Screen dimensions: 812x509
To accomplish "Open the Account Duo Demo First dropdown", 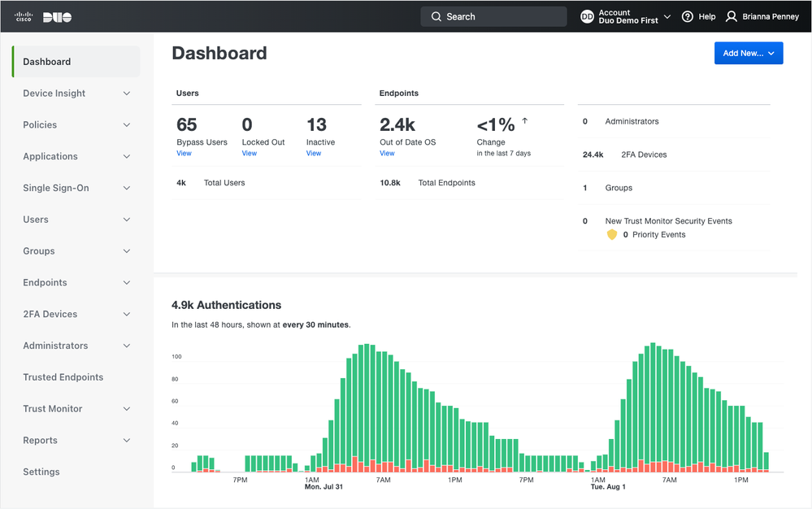I will pyautogui.click(x=626, y=16).
